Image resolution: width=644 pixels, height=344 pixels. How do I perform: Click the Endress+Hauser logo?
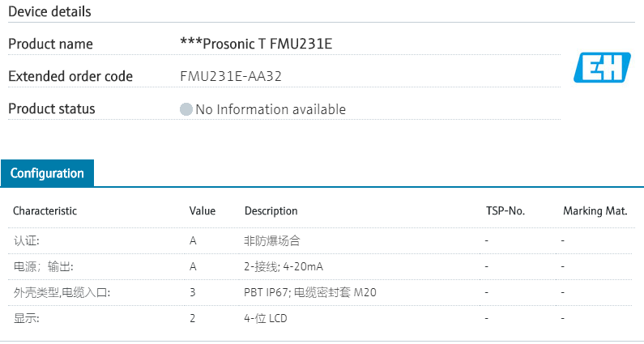pyautogui.click(x=602, y=67)
